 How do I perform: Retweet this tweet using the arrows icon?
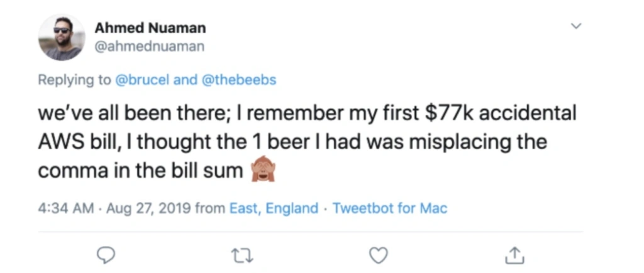(243, 254)
